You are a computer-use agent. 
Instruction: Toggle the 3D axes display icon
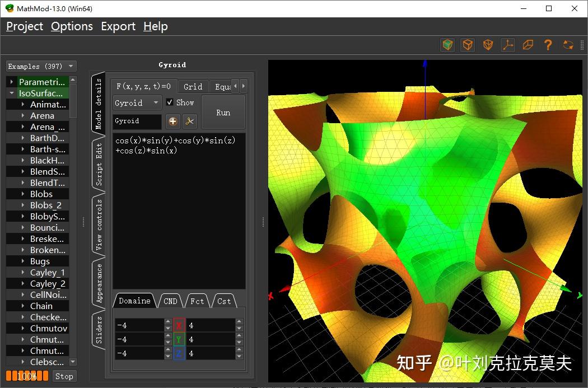tap(508, 45)
